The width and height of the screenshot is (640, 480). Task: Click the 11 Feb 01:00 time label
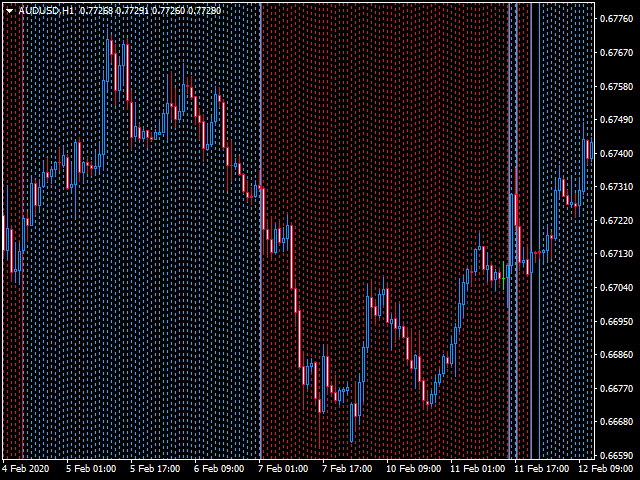click(x=478, y=469)
